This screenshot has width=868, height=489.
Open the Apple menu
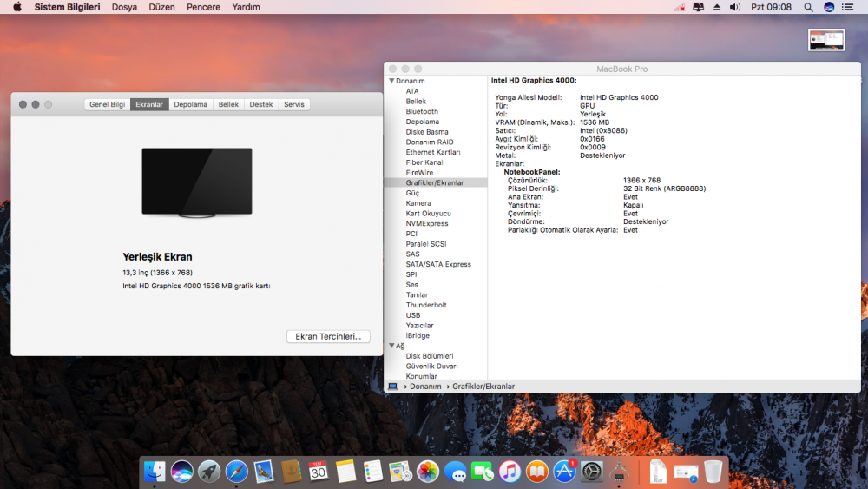point(17,7)
